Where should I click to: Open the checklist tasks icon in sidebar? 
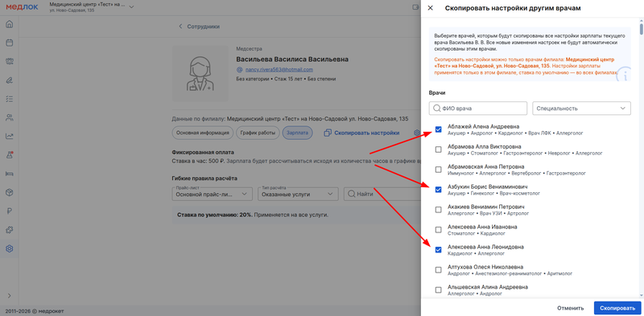click(x=9, y=99)
